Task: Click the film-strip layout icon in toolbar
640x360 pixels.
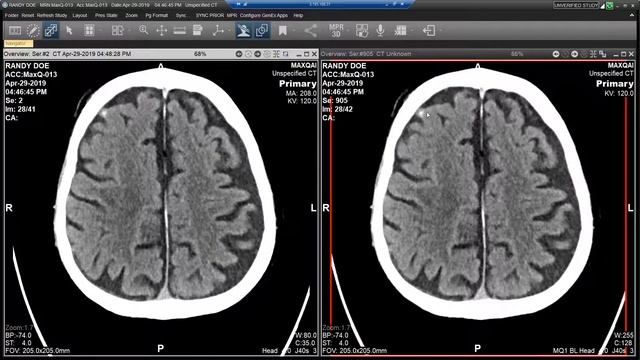Action: [15, 31]
